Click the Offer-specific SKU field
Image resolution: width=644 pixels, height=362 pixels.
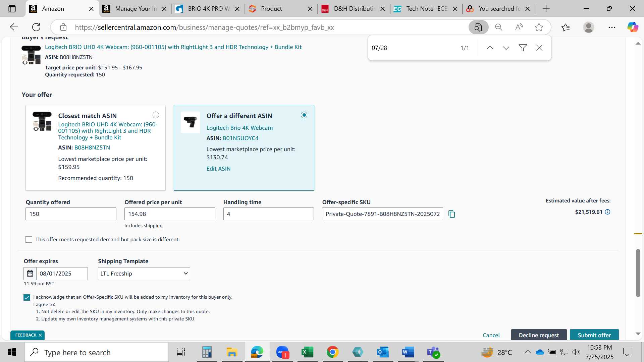point(382,214)
